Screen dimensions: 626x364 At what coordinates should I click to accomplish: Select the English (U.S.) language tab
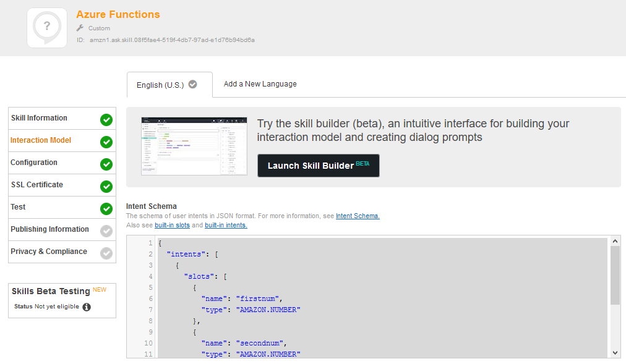pos(169,85)
